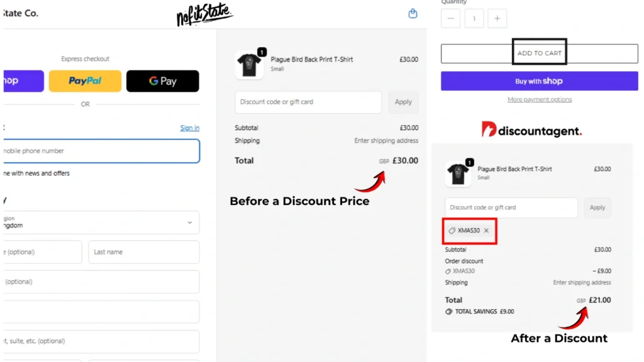Viewport: 644px width, 362px height.
Task: Pay with the PayPal express button
Action: (85, 81)
